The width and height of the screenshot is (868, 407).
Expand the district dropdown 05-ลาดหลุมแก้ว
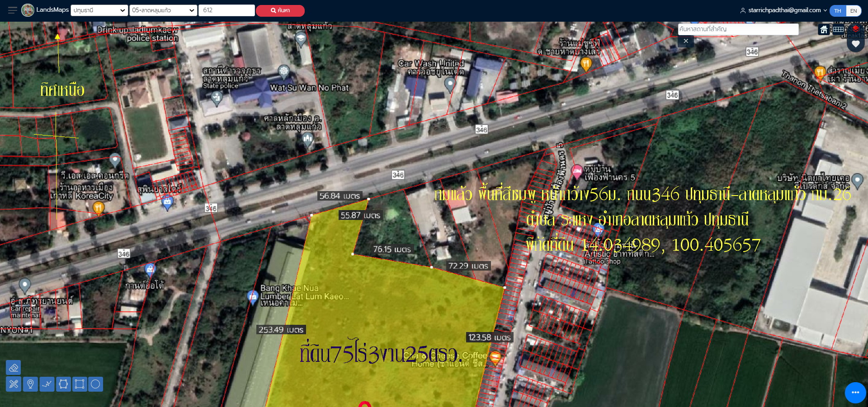tap(163, 10)
